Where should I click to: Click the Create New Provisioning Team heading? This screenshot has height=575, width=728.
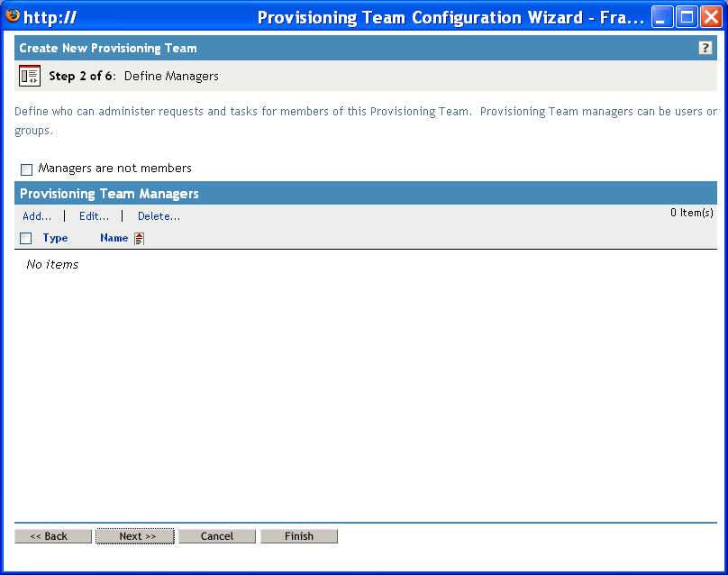tap(108, 48)
